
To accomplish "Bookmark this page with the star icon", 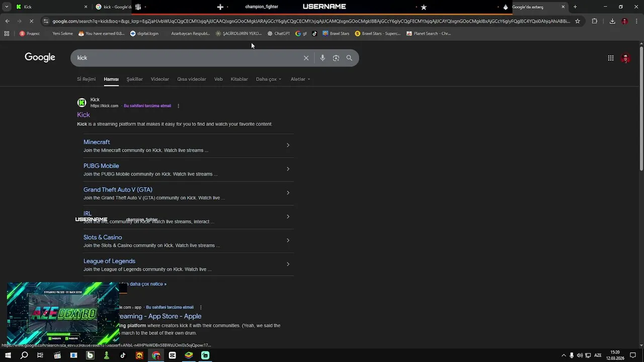I will point(578,21).
